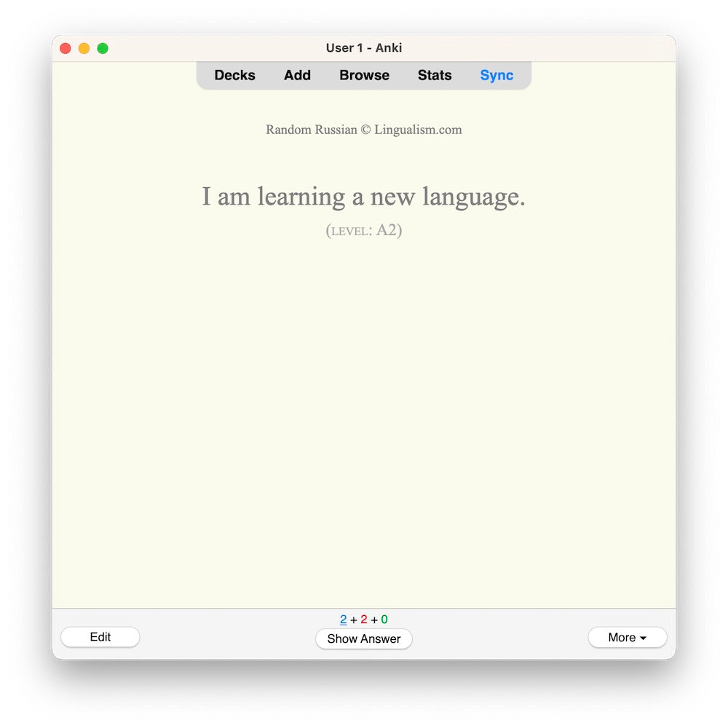View the Stats page
This screenshot has width=728, height=728.
(435, 75)
